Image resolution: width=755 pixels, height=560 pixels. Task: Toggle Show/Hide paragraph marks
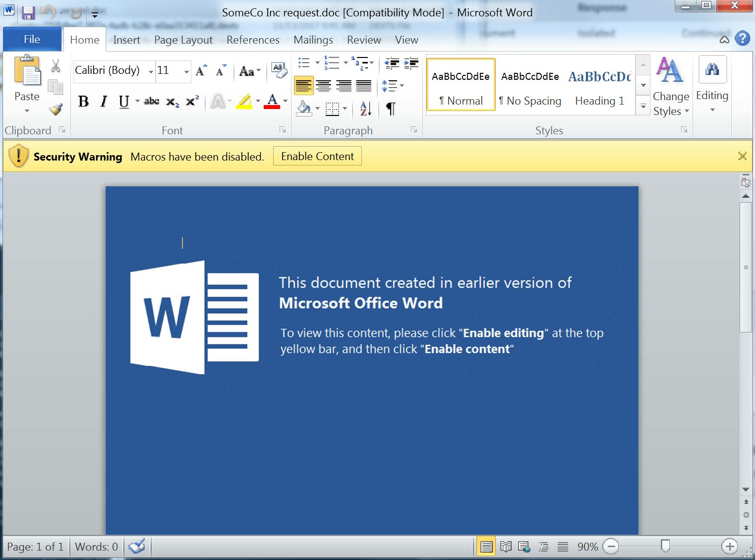tap(391, 108)
